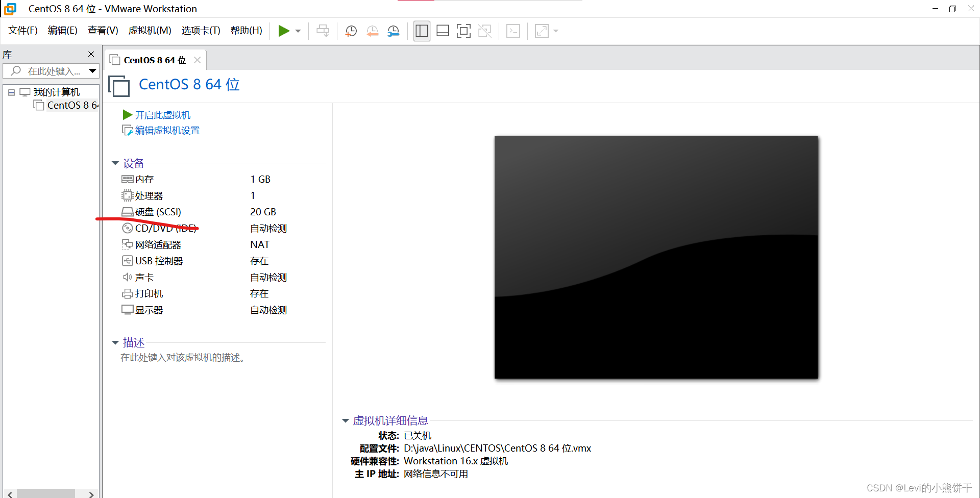Toggle the library sidebar view icon
Screen dimensions: 980x498
(422, 31)
